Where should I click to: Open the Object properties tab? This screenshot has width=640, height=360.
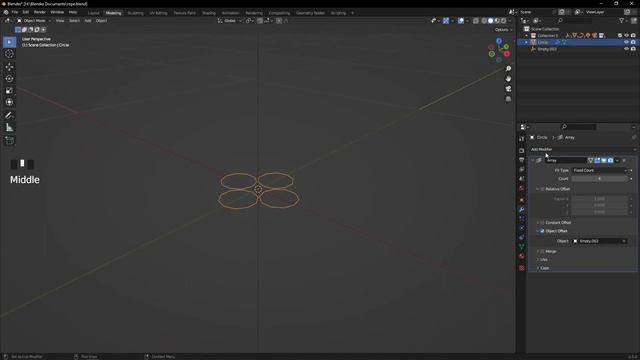coord(522,200)
